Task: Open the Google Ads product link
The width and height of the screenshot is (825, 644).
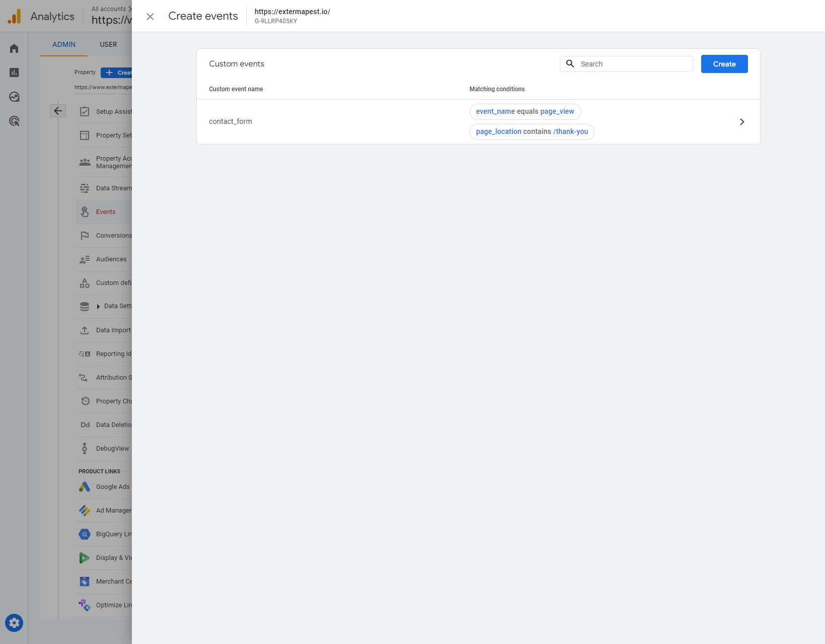Action: pyautogui.click(x=112, y=487)
